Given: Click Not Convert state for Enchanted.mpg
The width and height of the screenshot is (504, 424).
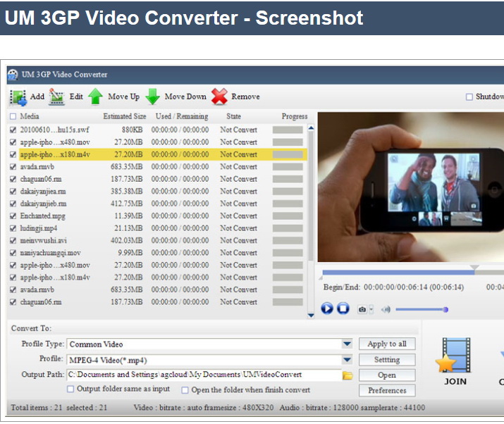Looking at the screenshot, I should (238, 216).
